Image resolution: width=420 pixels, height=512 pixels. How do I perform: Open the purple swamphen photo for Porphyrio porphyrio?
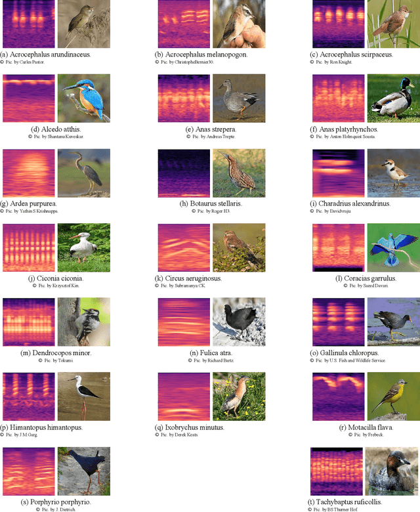click(84, 471)
